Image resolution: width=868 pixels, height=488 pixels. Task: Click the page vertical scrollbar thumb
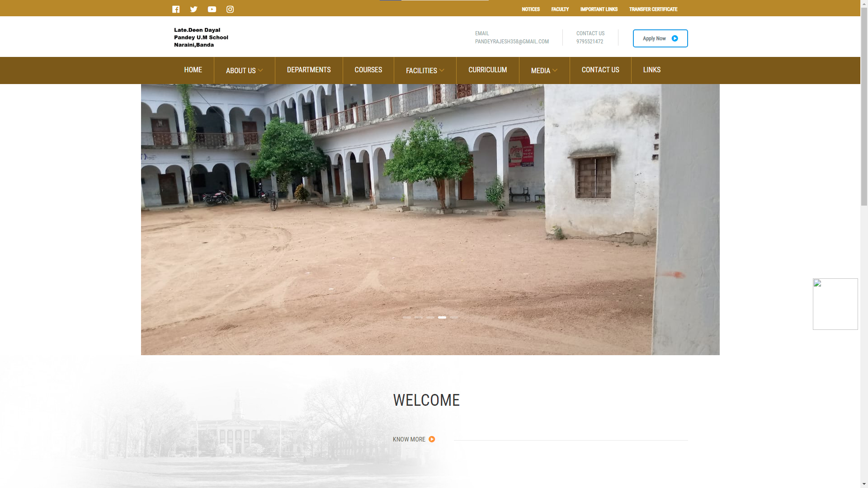[x=864, y=106]
